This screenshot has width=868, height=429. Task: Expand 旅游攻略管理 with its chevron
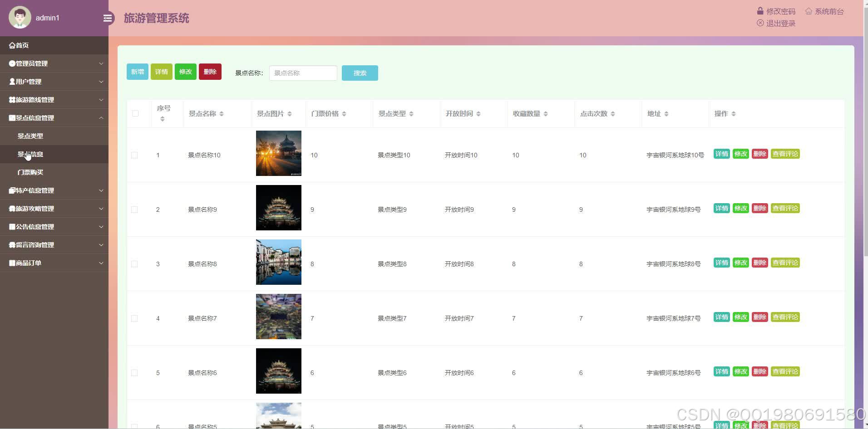[x=101, y=209]
